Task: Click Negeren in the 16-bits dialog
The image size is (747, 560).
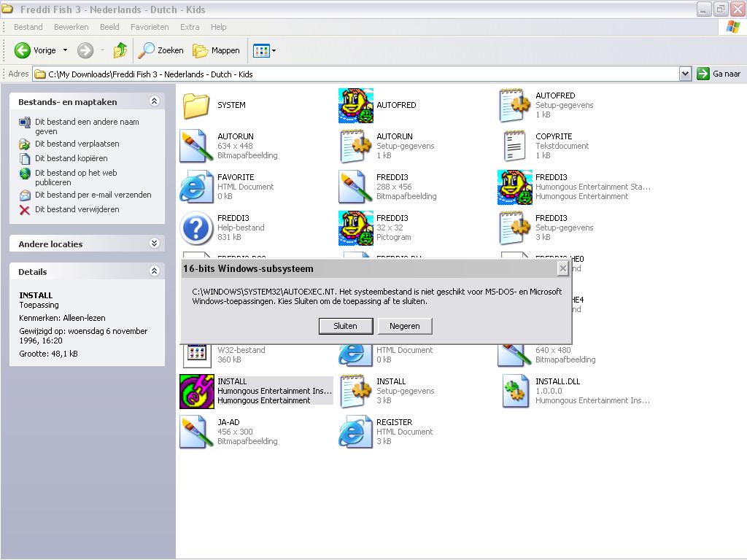Action: (x=404, y=326)
